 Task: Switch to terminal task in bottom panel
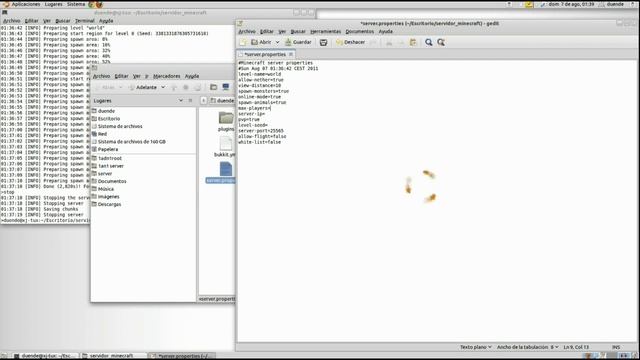pos(44,356)
